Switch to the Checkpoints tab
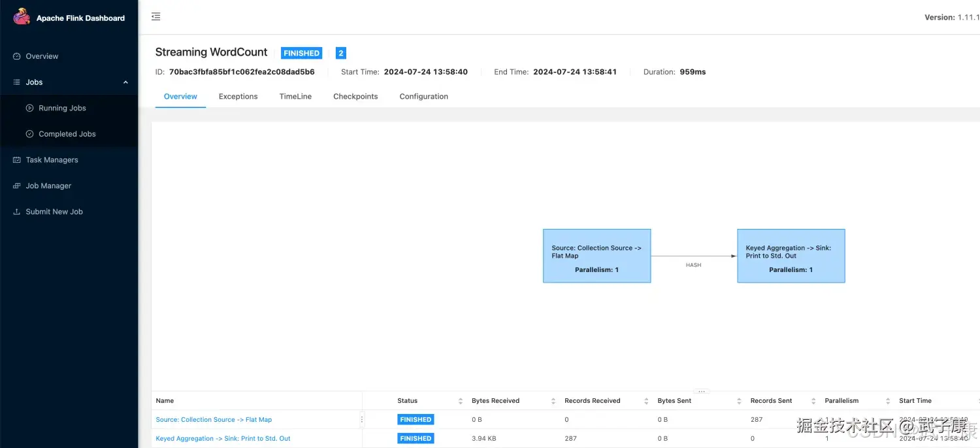Screen dimensions: 980x448 pyautogui.click(x=355, y=96)
